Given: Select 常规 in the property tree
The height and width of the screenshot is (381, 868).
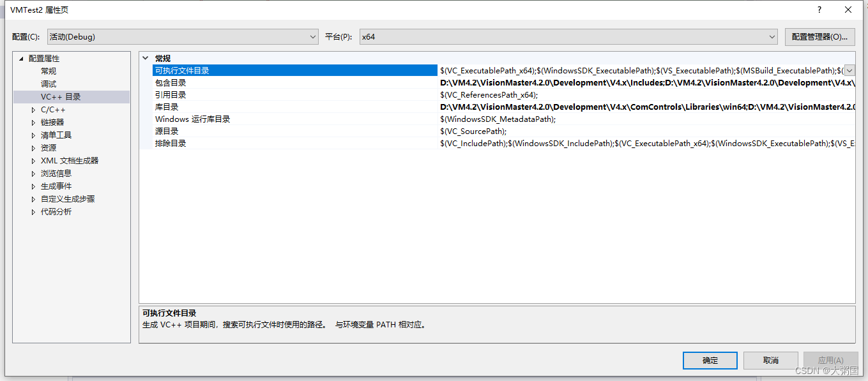Looking at the screenshot, I should click(x=49, y=71).
